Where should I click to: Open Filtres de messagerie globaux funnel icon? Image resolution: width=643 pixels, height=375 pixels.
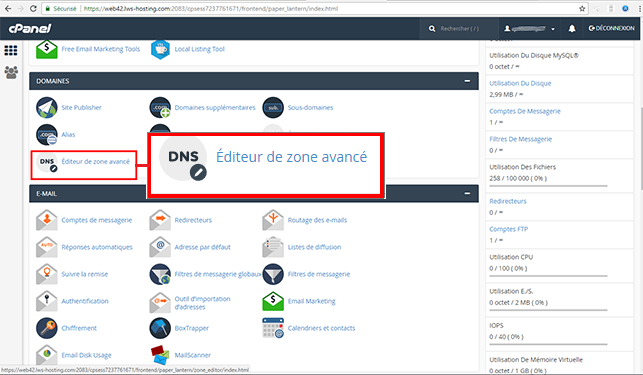tap(160, 274)
